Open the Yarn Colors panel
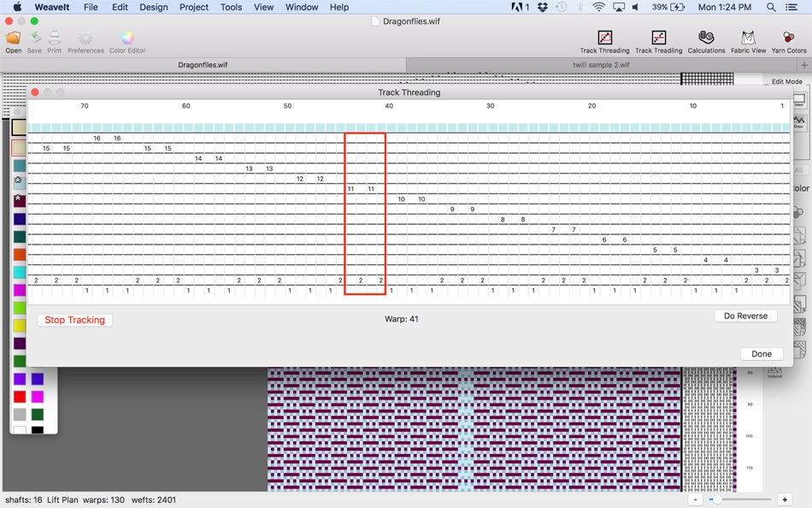The image size is (812, 508). click(788, 40)
